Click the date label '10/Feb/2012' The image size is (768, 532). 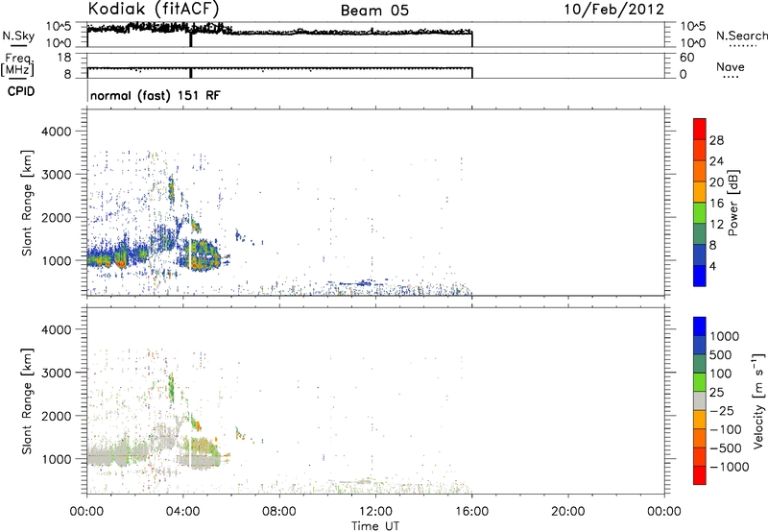point(614,10)
